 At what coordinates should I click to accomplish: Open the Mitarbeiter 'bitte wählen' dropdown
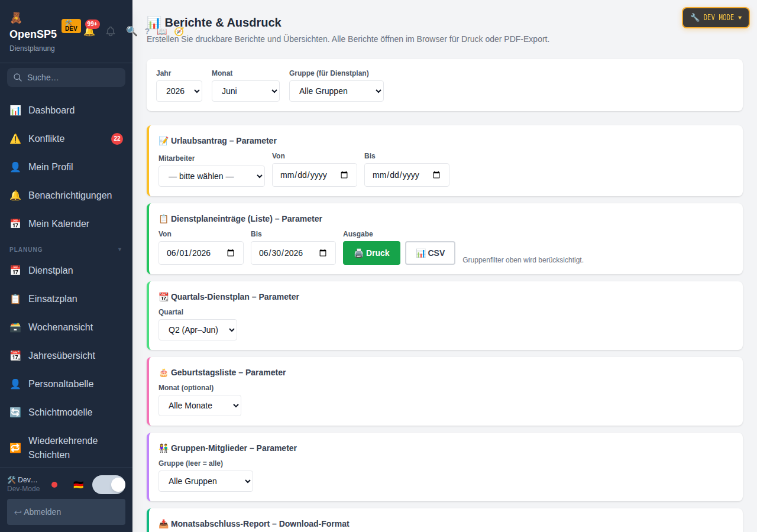point(212,176)
